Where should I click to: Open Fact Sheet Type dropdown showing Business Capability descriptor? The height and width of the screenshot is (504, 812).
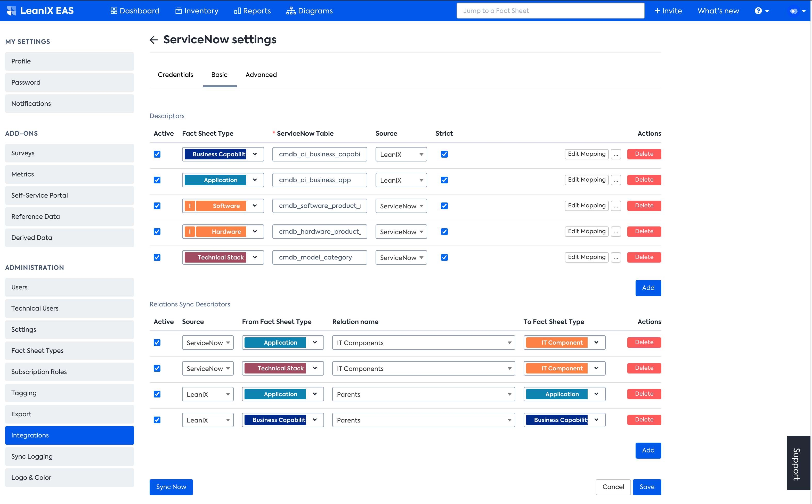[x=223, y=154]
